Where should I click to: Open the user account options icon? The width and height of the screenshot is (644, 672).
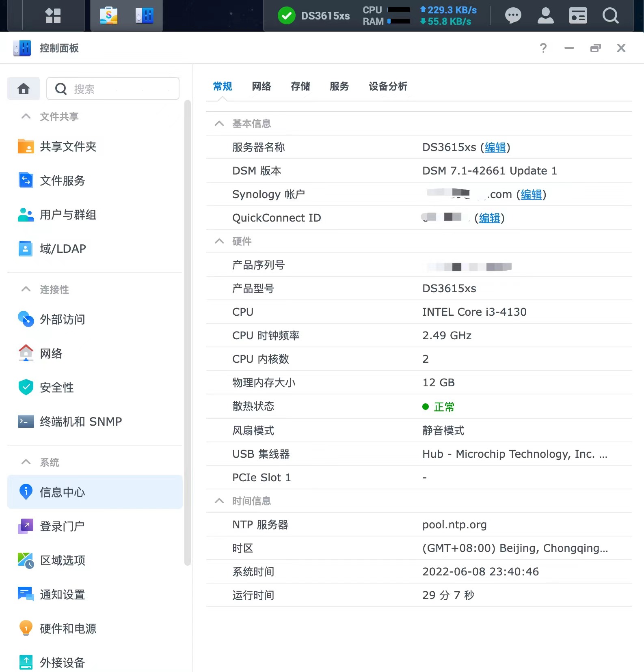pos(546,16)
